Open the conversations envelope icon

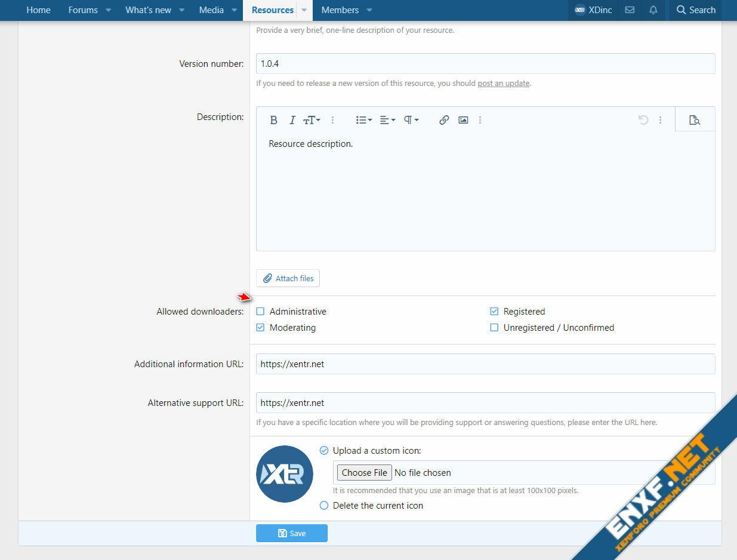(x=630, y=10)
